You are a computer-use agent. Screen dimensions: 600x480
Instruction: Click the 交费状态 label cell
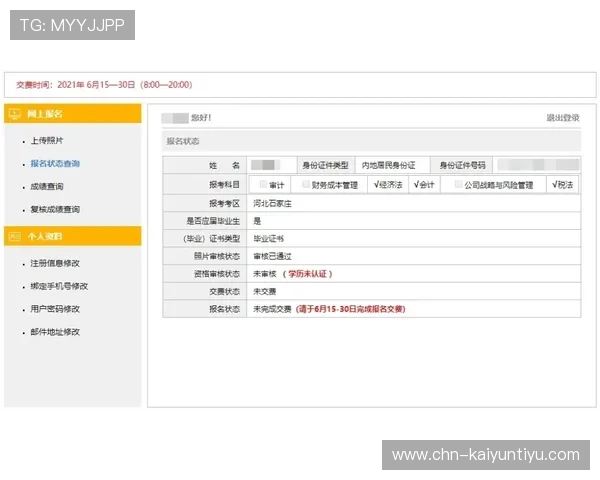click(205, 291)
